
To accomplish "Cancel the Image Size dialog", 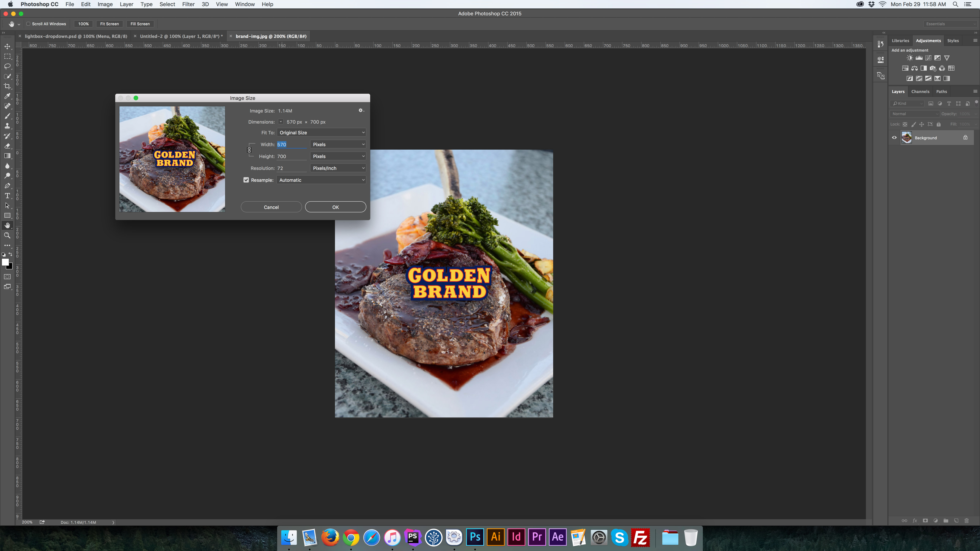I will click(271, 207).
